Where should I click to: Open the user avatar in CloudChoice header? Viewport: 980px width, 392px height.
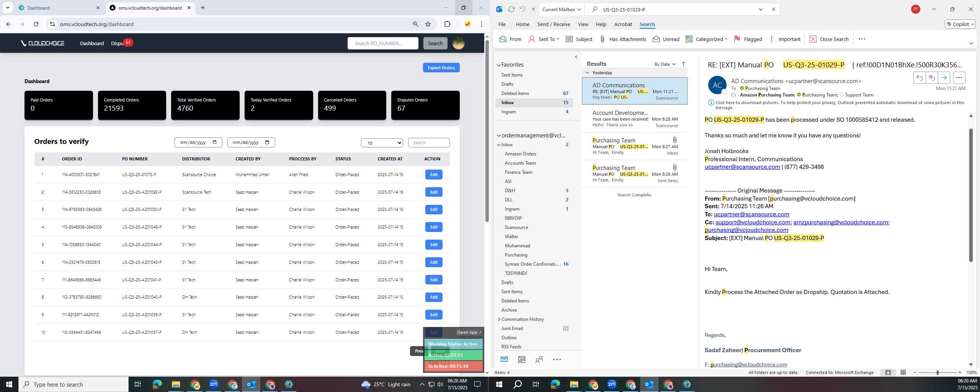click(x=459, y=43)
